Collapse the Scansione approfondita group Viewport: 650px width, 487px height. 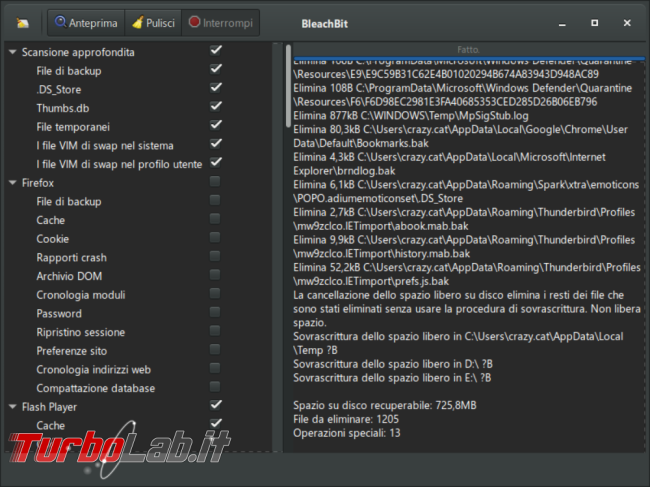point(12,52)
